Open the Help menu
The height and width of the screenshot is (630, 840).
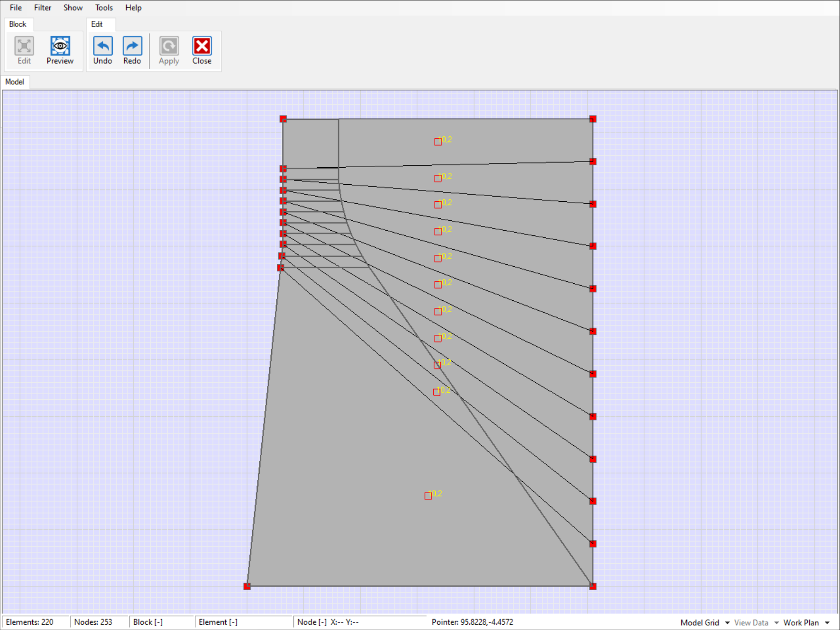click(x=133, y=8)
